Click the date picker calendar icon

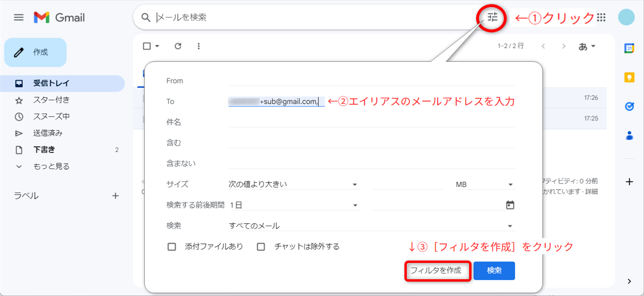pos(510,205)
